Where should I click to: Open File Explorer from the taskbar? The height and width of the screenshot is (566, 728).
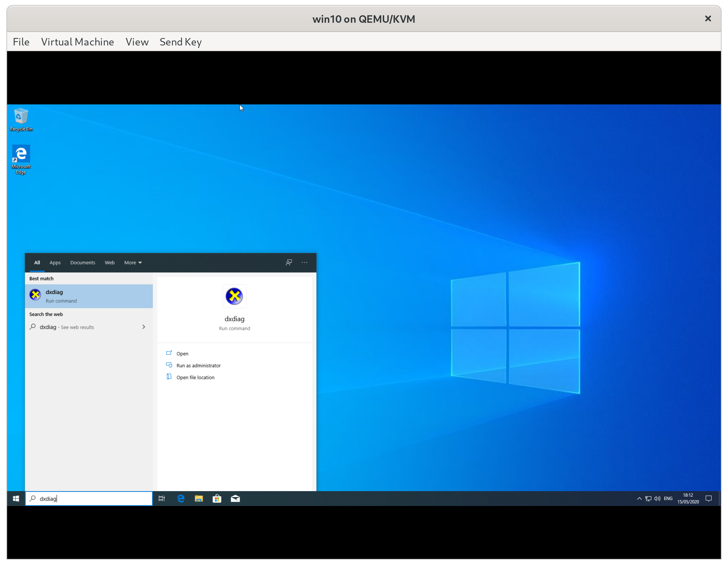199,498
